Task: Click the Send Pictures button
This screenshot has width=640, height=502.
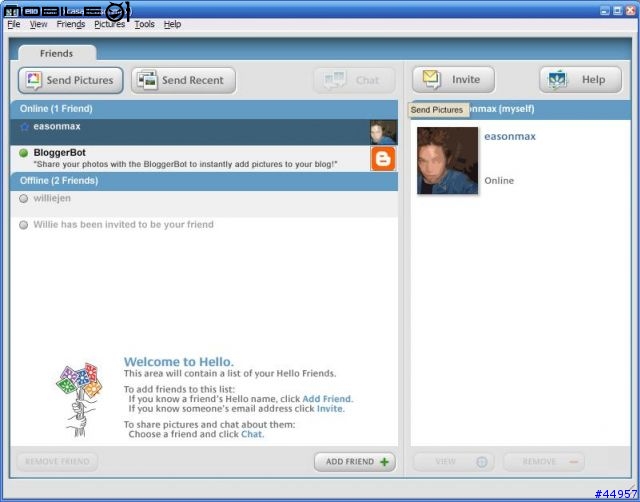Action: coord(71,80)
